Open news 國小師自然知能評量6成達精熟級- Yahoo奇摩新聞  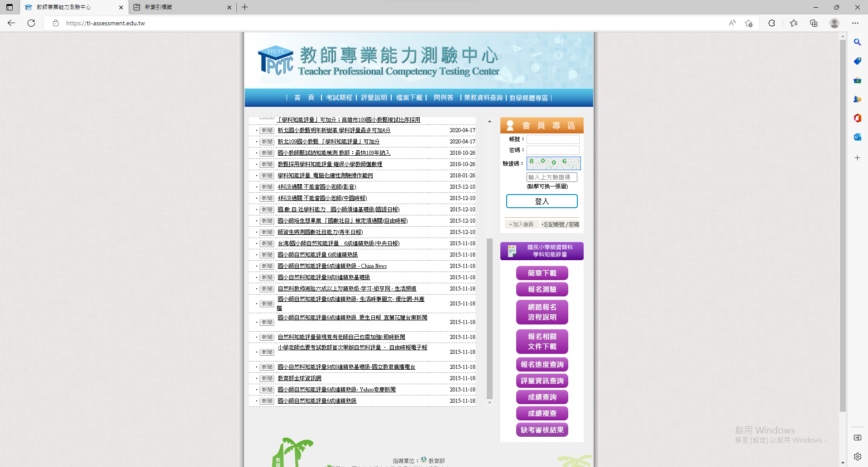(x=336, y=390)
